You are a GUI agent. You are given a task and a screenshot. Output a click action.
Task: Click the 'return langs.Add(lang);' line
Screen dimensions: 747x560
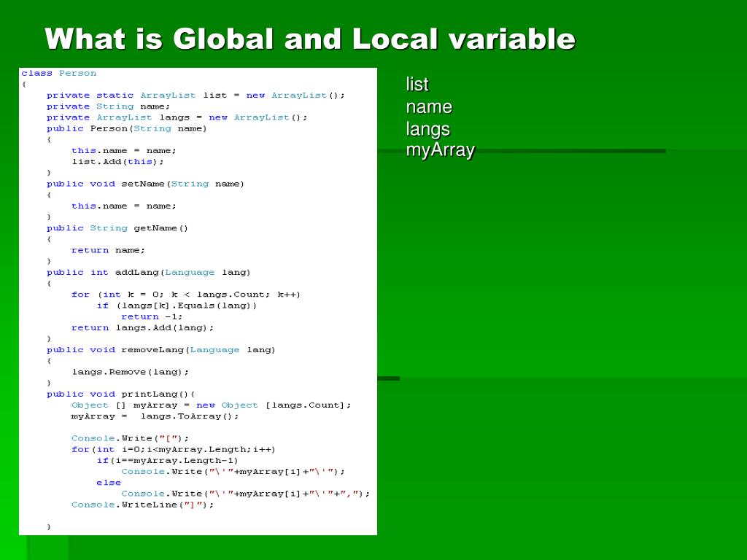click(142, 327)
